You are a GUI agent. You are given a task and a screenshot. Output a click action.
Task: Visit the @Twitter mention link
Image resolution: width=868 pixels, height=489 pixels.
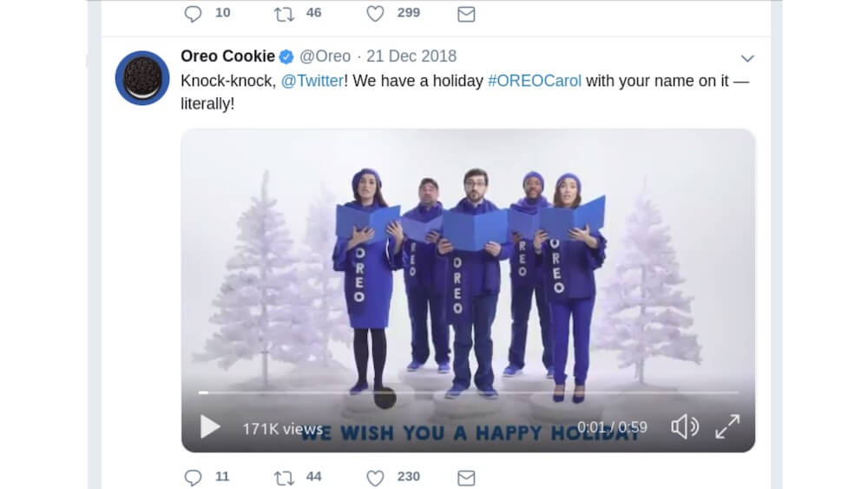[x=312, y=82]
